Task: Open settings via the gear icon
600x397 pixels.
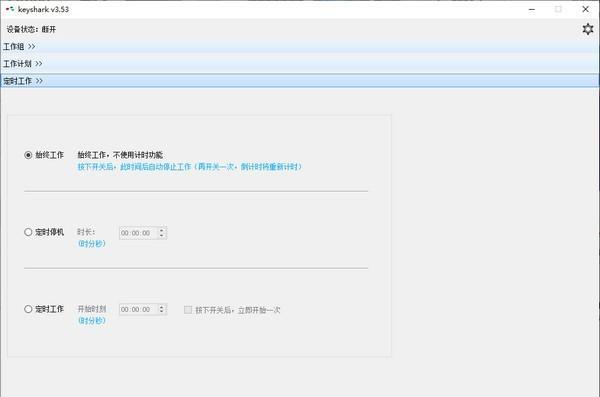Action: [587, 29]
